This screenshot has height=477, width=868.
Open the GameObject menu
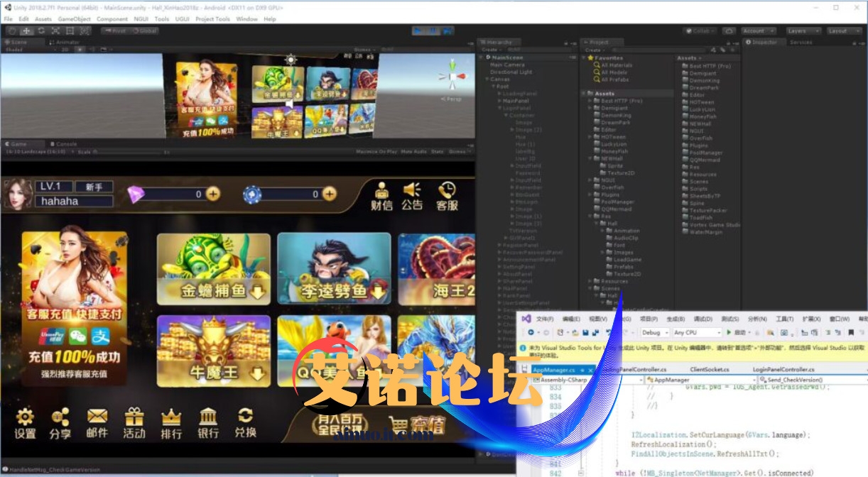point(75,19)
